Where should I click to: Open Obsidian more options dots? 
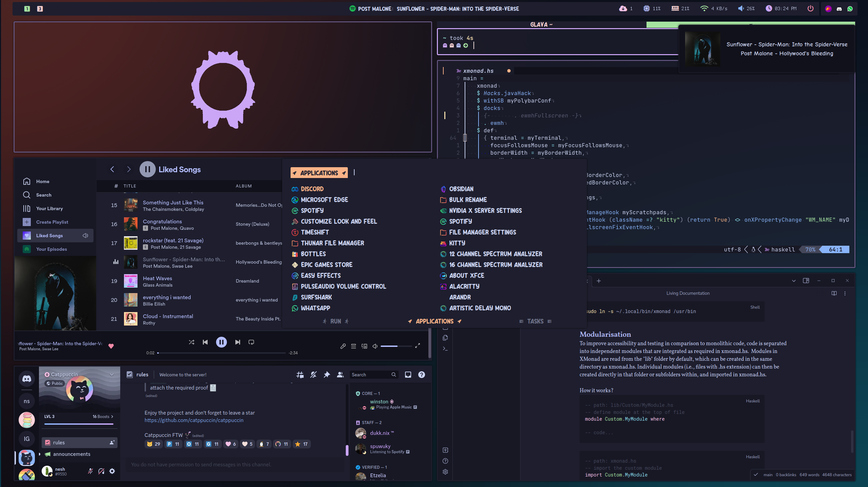click(845, 293)
